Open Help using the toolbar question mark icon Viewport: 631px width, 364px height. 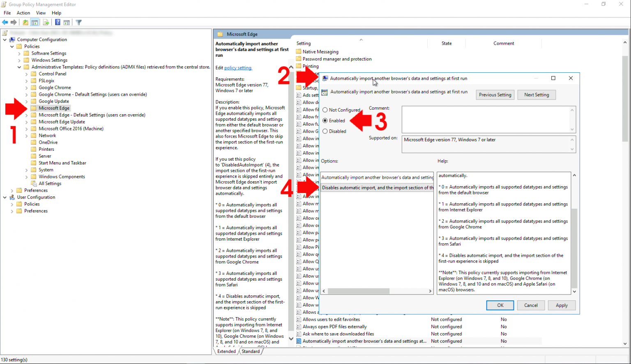(x=58, y=22)
